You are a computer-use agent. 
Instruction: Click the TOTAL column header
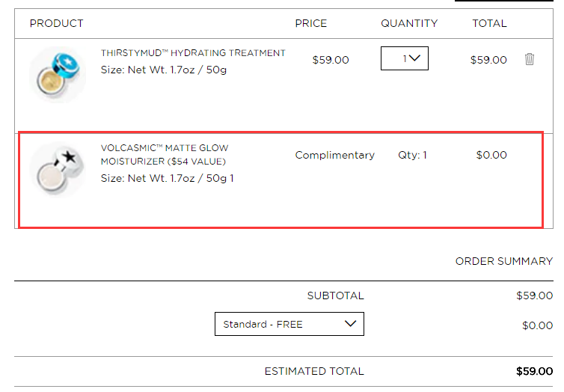(489, 23)
